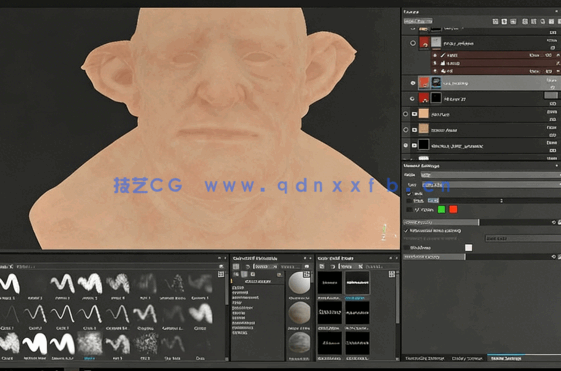561x371 pixels.
Task: Open the first dropdown in properties panel
Action: pos(491,175)
